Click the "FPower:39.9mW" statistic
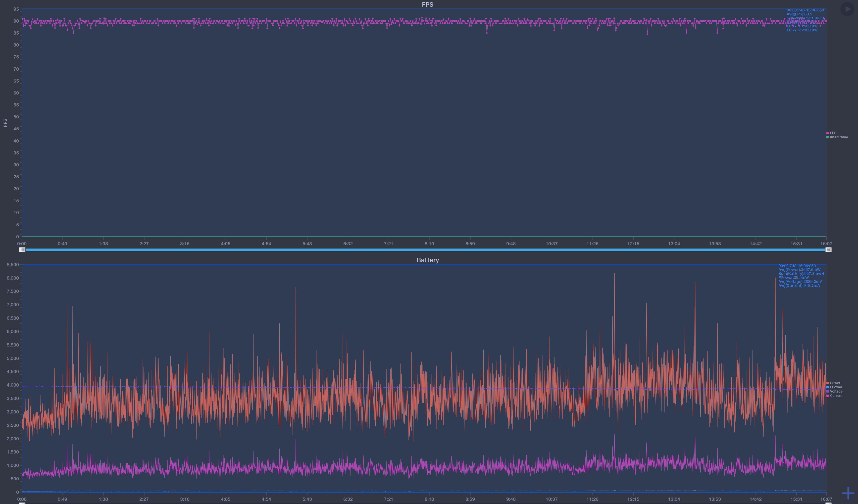This screenshot has height=504, width=858. 792,278
